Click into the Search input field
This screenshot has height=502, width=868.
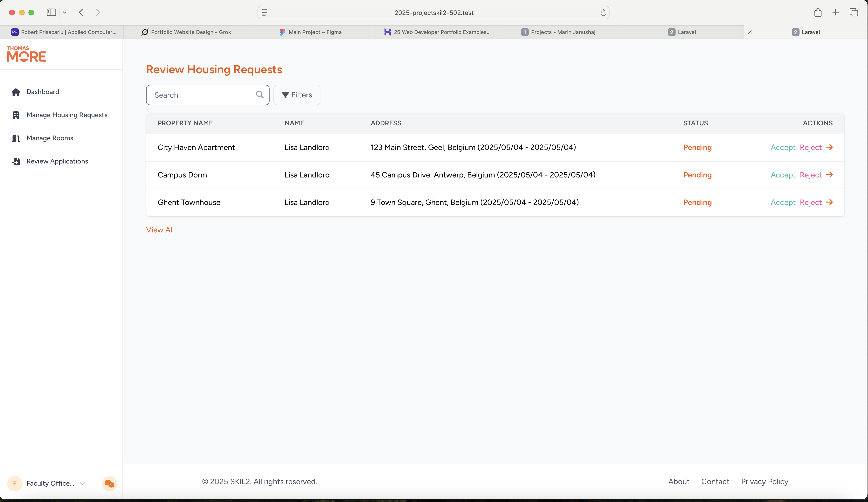point(202,95)
